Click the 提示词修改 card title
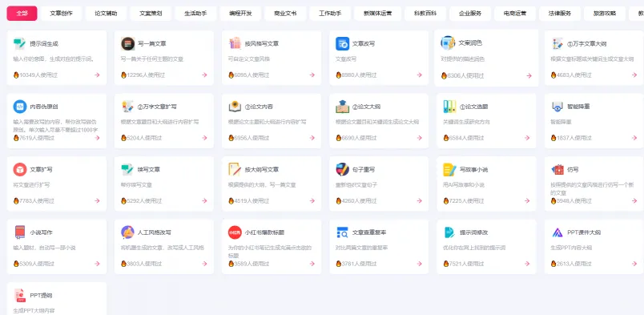 click(x=473, y=232)
